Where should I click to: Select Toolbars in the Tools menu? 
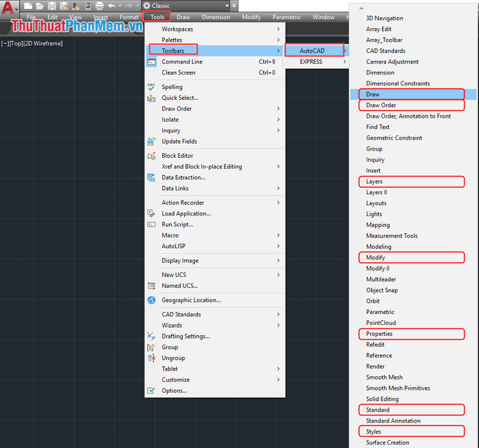[x=215, y=51]
